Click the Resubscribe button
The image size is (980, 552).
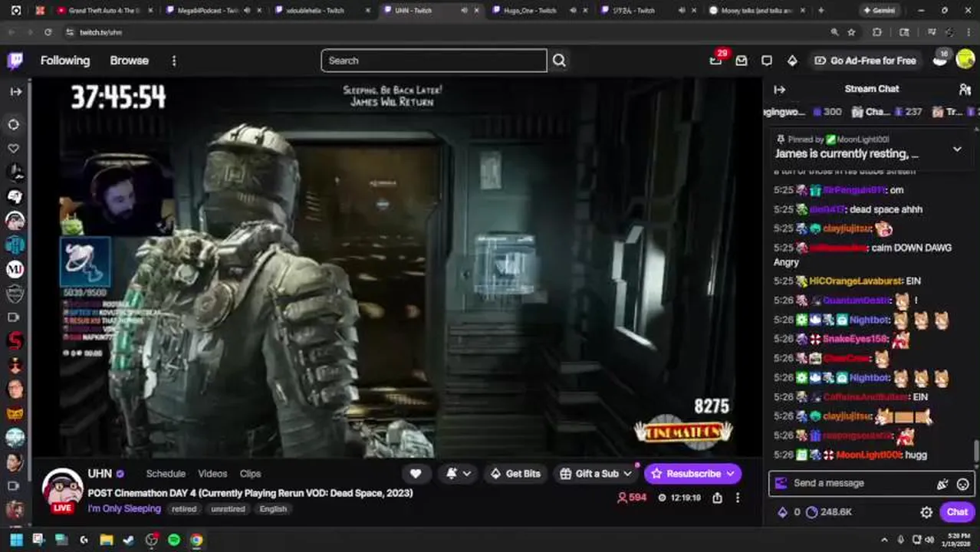click(692, 474)
